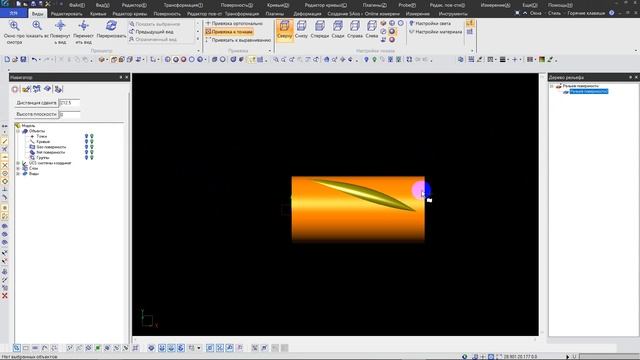The height and width of the screenshot is (360, 640).
Task: Click the Previous View button
Action: point(151,32)
